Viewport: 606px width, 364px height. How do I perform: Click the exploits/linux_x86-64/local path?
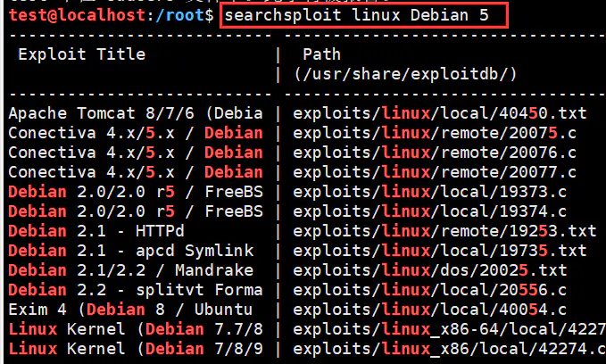click(x=450, y=329)
